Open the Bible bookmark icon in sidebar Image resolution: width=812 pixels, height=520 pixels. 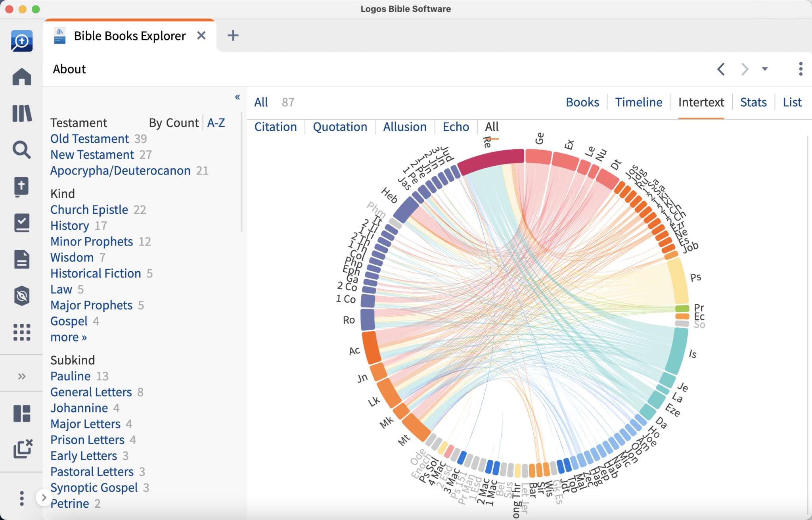click(21, 186)
